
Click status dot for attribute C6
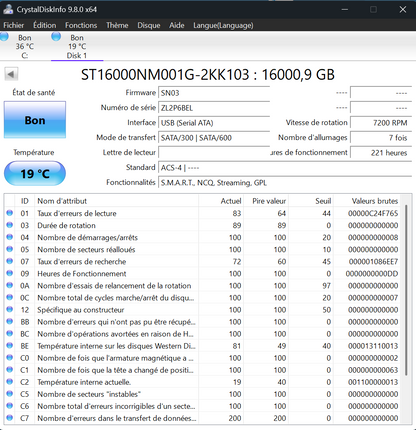[9, 405]
